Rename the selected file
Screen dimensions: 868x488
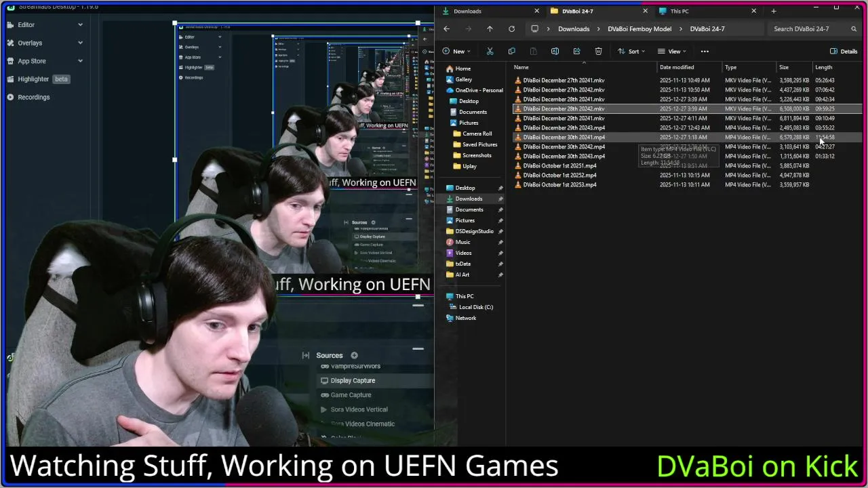tap(555, 52)
